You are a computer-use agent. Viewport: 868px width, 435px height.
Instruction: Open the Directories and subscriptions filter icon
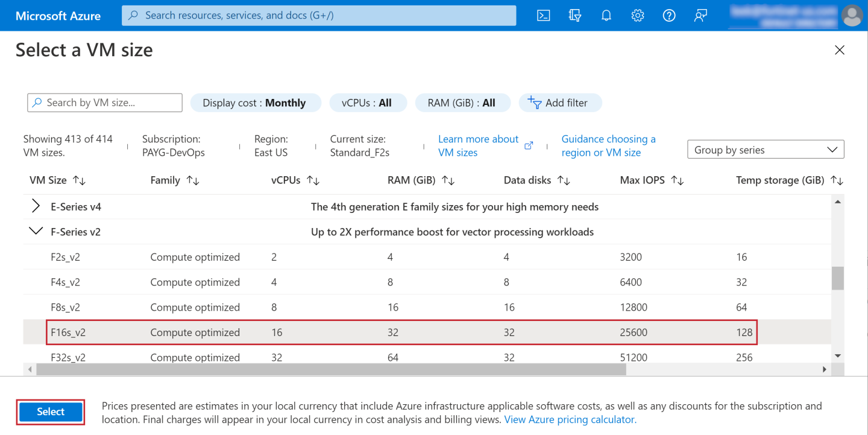pos(574,16)
